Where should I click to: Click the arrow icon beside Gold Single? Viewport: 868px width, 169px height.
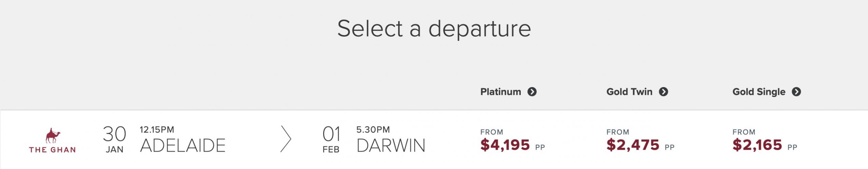tap(796, 92)
